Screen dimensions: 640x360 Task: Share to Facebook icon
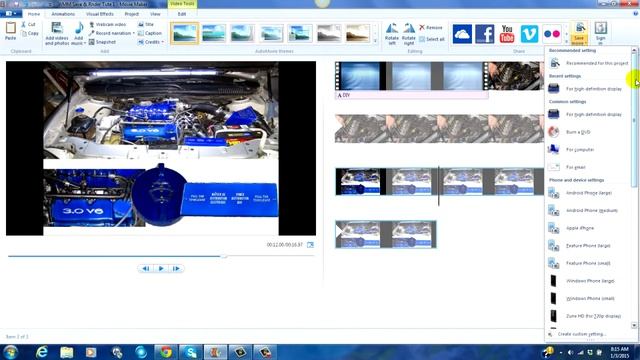[484, 33]
